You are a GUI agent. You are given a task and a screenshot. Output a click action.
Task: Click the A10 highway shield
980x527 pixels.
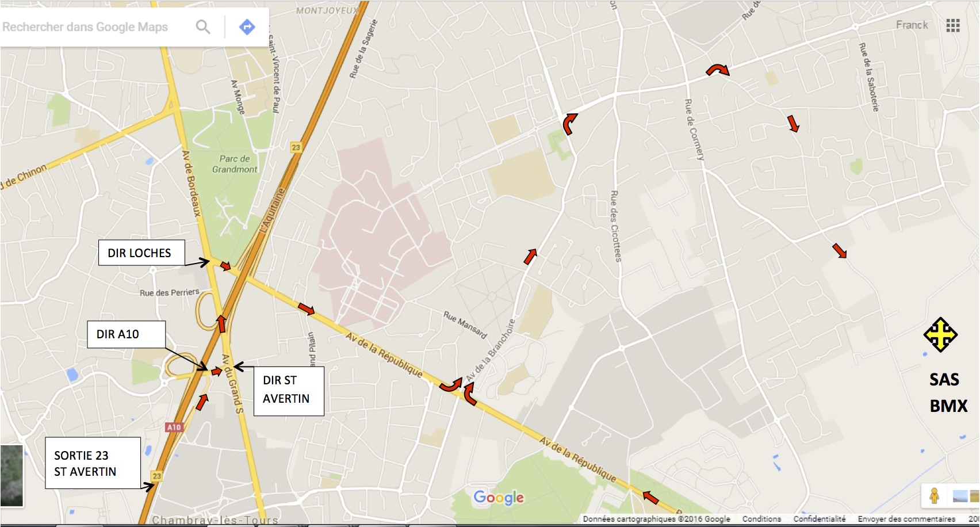coord(174,427)
